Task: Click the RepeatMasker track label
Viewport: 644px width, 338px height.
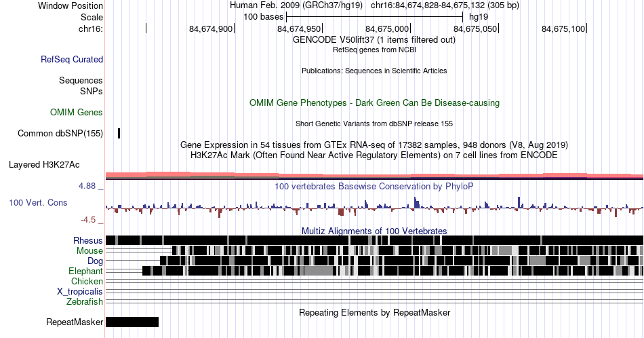Action: pyautogui.click(x=75, y=322)
